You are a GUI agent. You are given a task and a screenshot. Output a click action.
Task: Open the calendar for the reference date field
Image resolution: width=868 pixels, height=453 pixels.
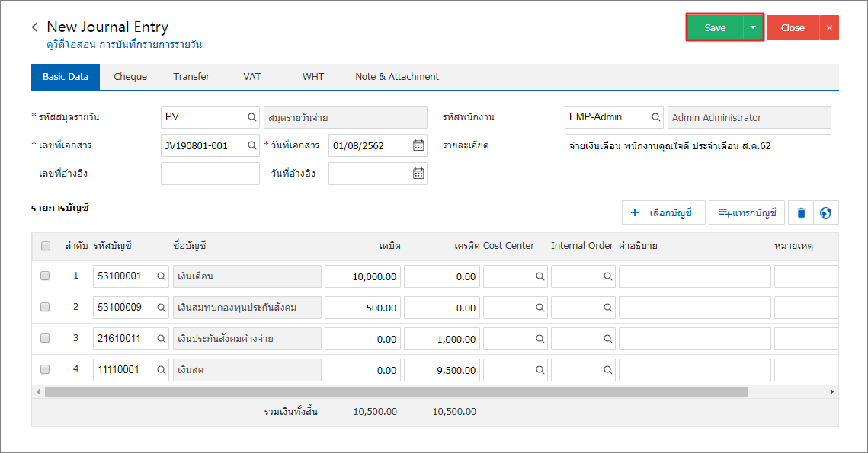click(418, 174)
